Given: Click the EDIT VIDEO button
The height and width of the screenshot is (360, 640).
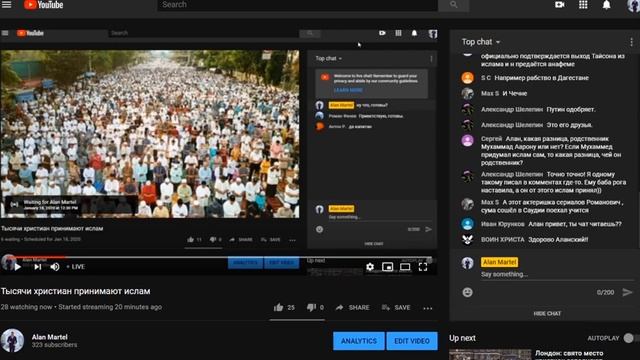Looking at the screenshot, I should (x=412, y=341).
